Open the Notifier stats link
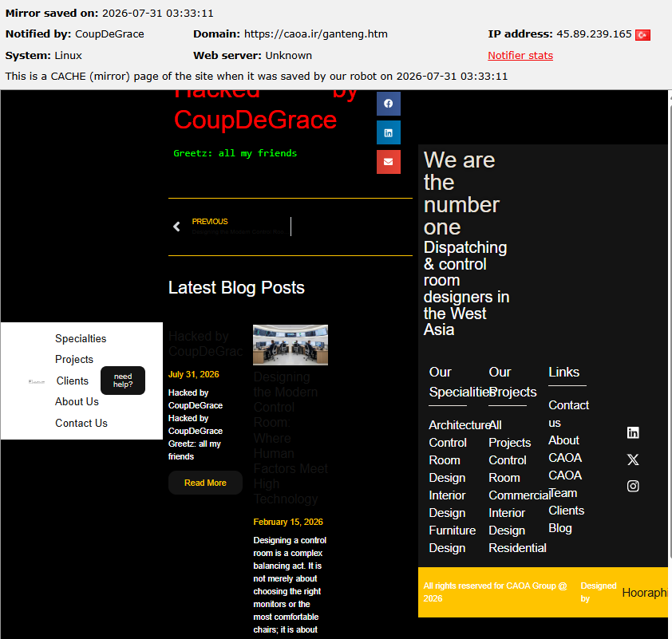 [x=520, y=55]
